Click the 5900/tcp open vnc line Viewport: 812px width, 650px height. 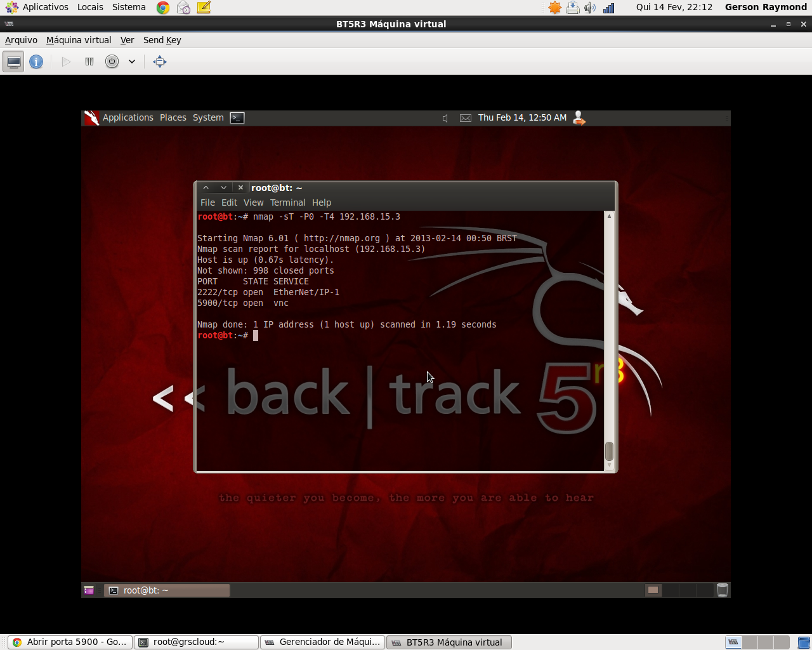coord(243,303)
